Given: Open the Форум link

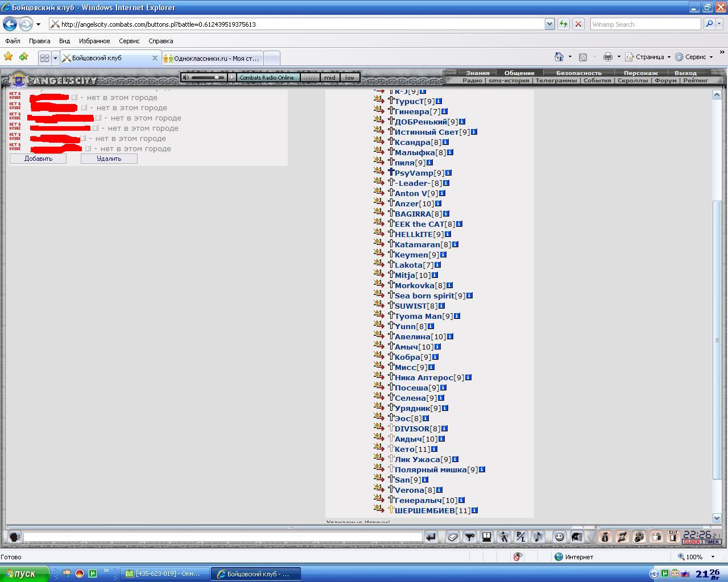Looking at the screenshot, I should 665,80.
